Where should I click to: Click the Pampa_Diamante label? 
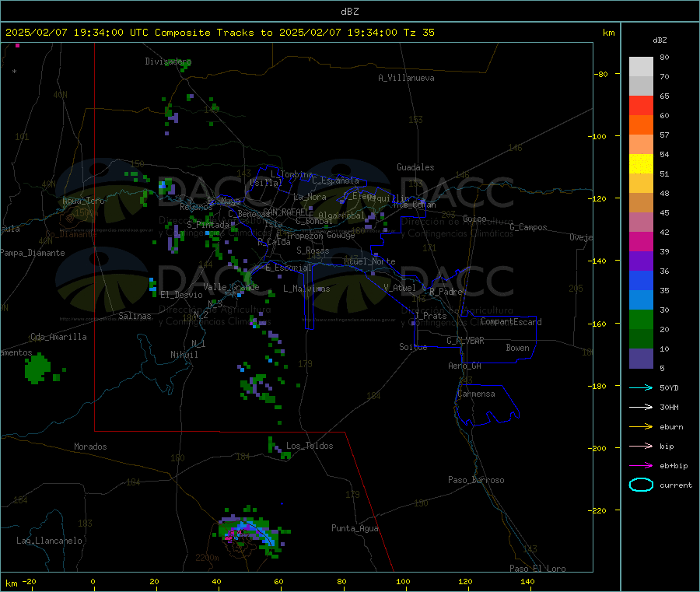pyautogui.click(x=33, y=253)
